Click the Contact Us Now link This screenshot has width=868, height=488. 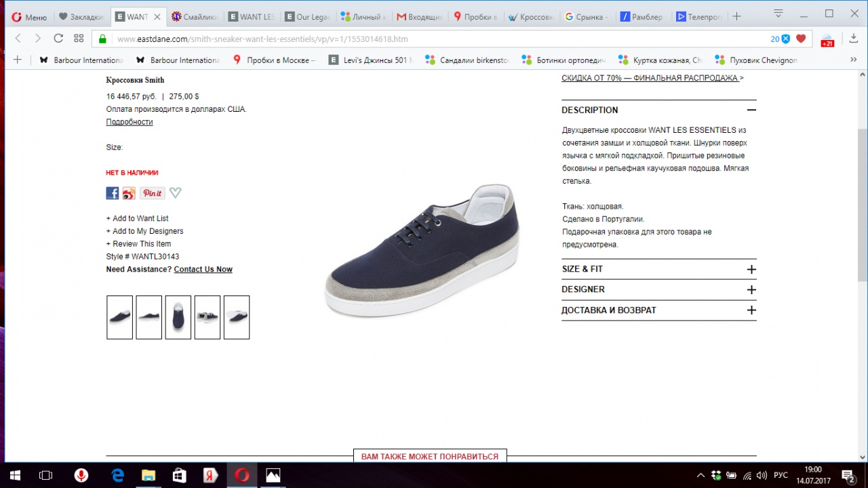[203, 269]
